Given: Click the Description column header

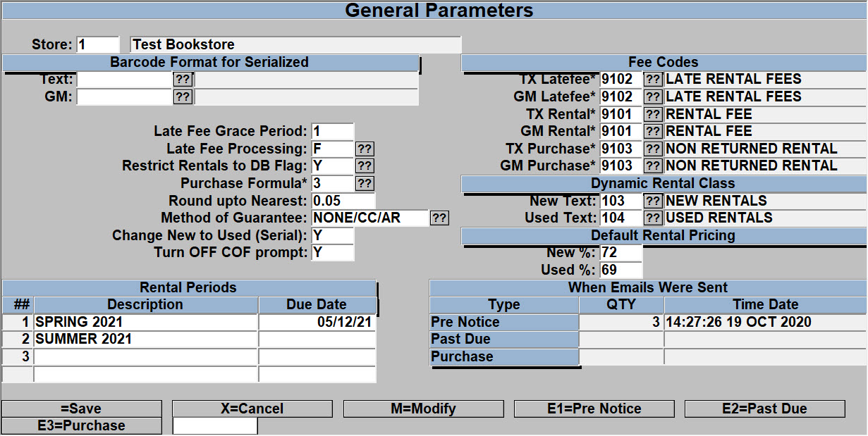Looking at the screenshot, I should pyautogui.click(x=146, y=305).
